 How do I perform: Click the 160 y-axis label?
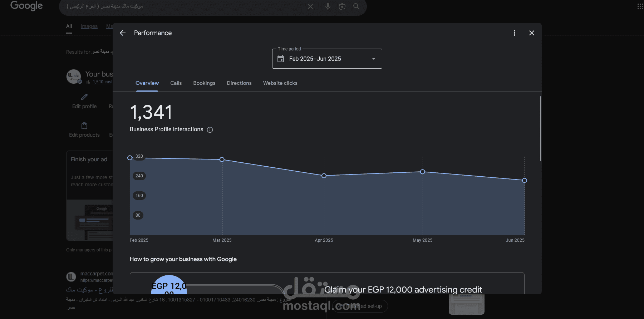click(x=139, y=196)
